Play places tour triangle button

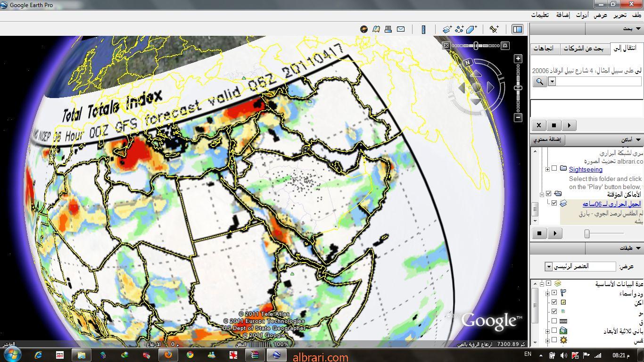tap(555, 233)
